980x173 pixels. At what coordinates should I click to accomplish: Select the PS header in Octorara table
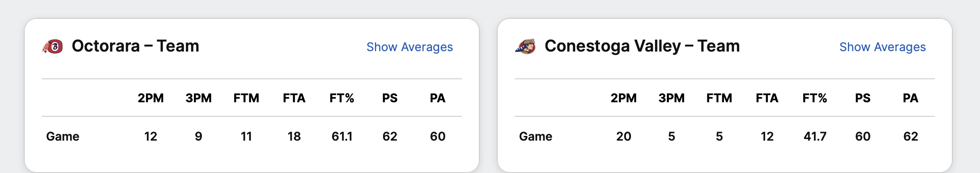click(390, 98)
